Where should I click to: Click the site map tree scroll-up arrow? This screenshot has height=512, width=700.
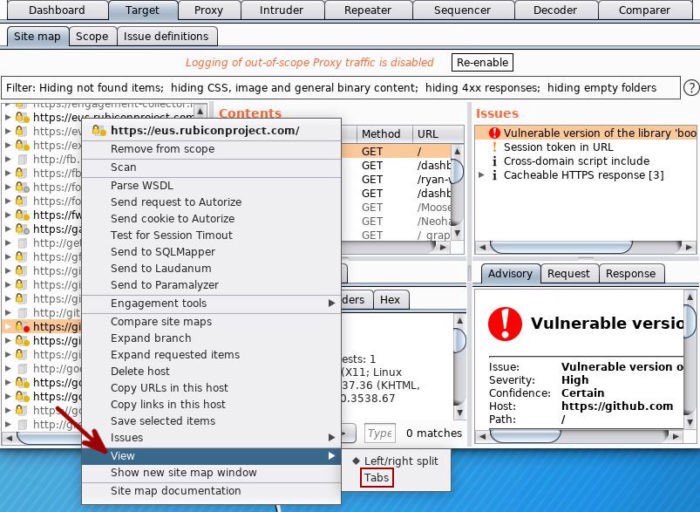tap(200, 111)
